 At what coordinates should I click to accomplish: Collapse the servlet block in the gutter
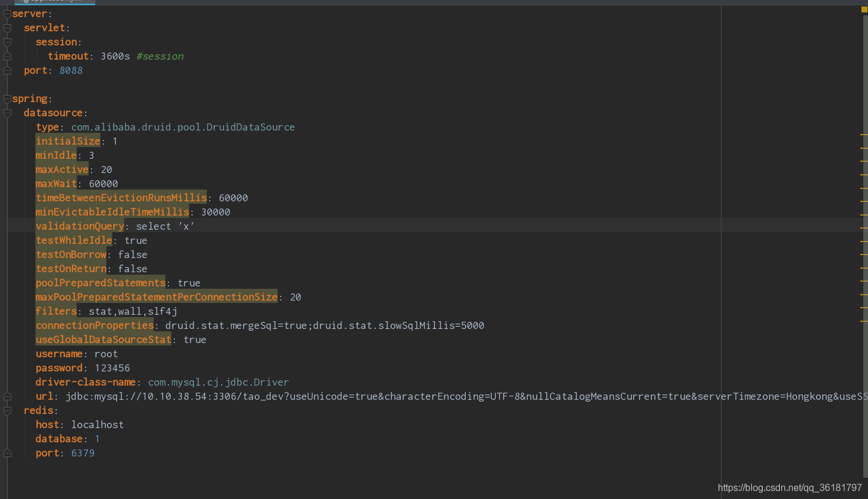(7, 28)
